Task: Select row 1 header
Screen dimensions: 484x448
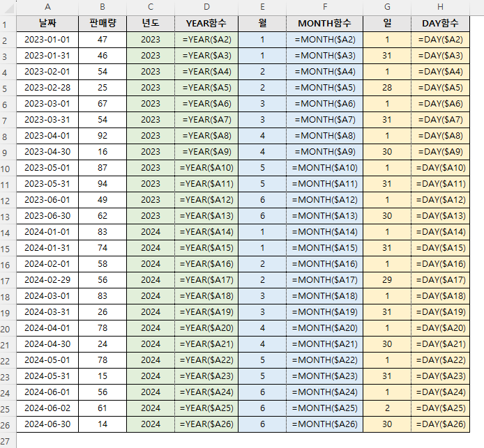Action: [8, 24]
